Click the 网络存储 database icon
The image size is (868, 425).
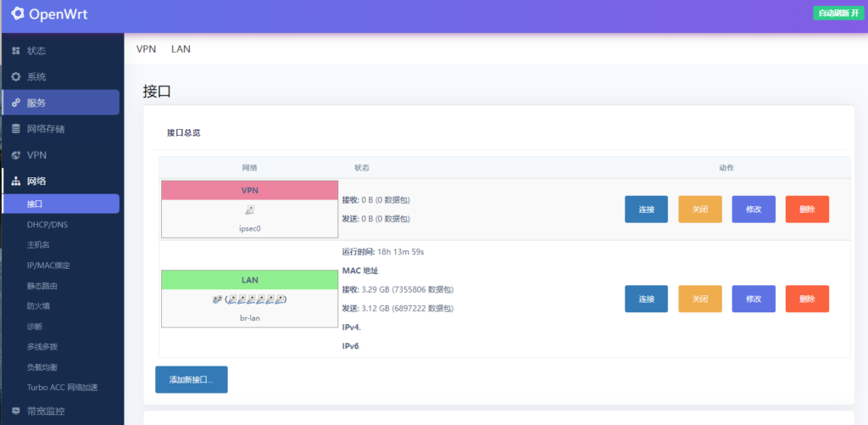point(15,129)
